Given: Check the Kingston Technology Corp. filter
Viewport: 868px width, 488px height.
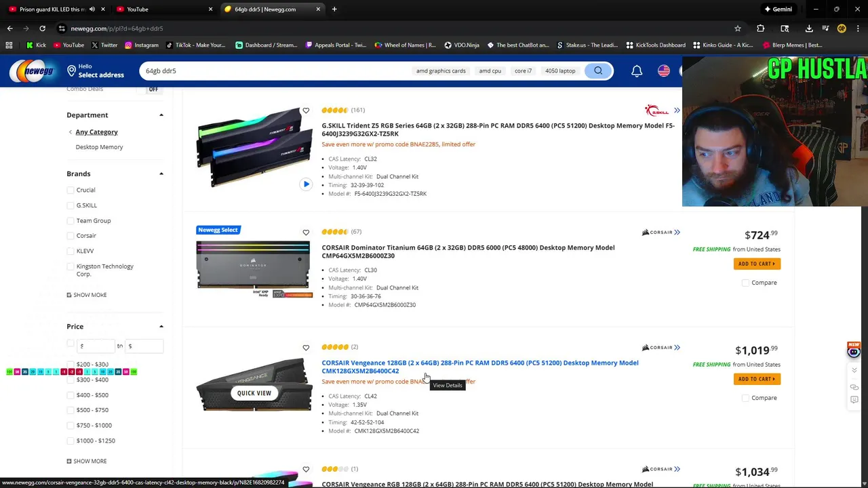Looking at the screenshot, I should coord(71,266).
